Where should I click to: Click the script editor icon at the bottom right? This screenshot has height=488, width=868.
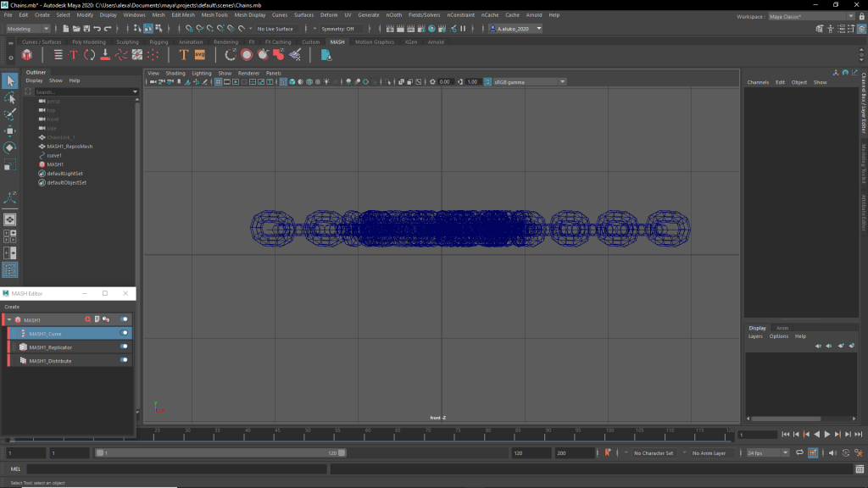pos(858,469)
